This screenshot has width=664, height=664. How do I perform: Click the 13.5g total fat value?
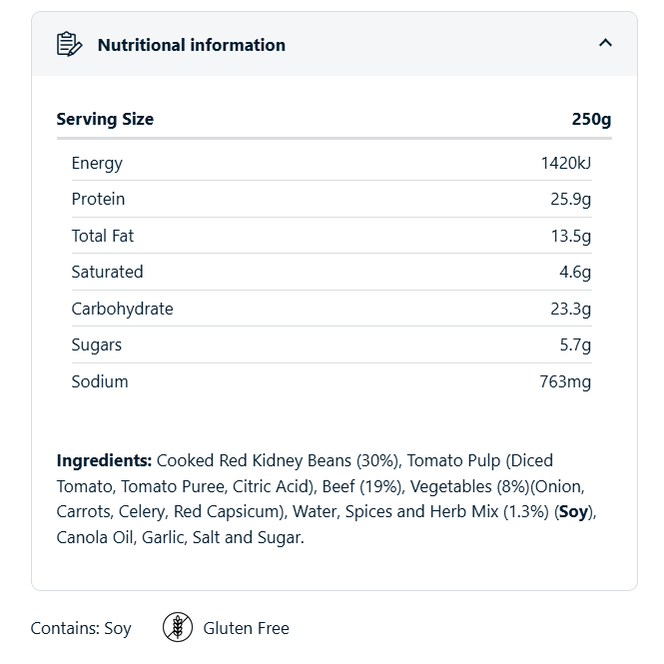pos(570,236)
